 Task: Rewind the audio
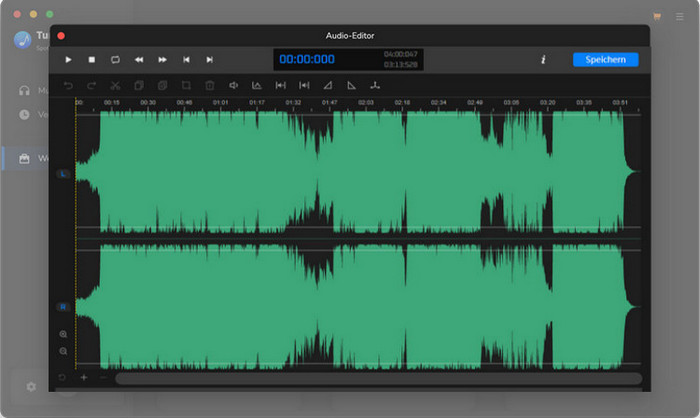click(139, 59)
